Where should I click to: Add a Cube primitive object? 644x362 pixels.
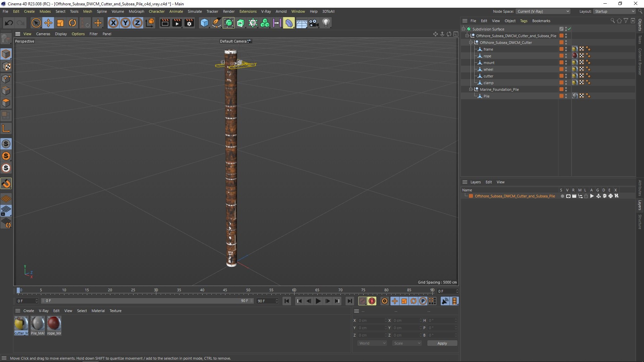(204, 23)
